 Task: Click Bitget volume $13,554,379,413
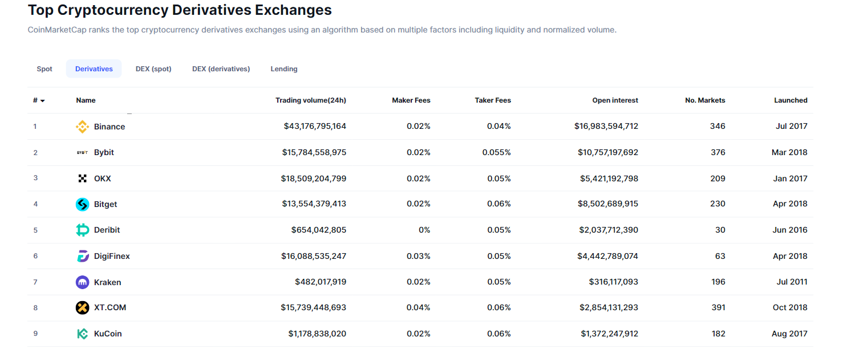tap(314, 204)
